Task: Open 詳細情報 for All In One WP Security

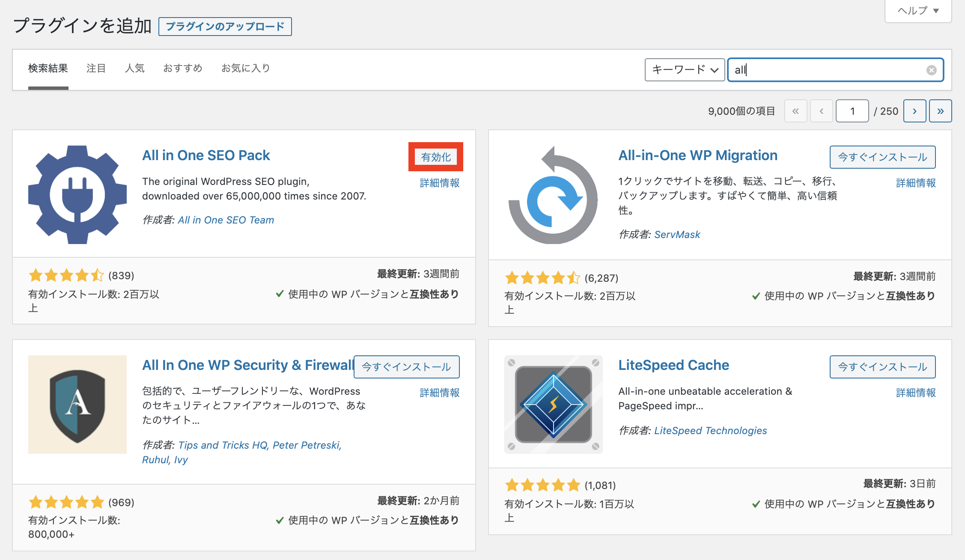Action: pos(440,393)
